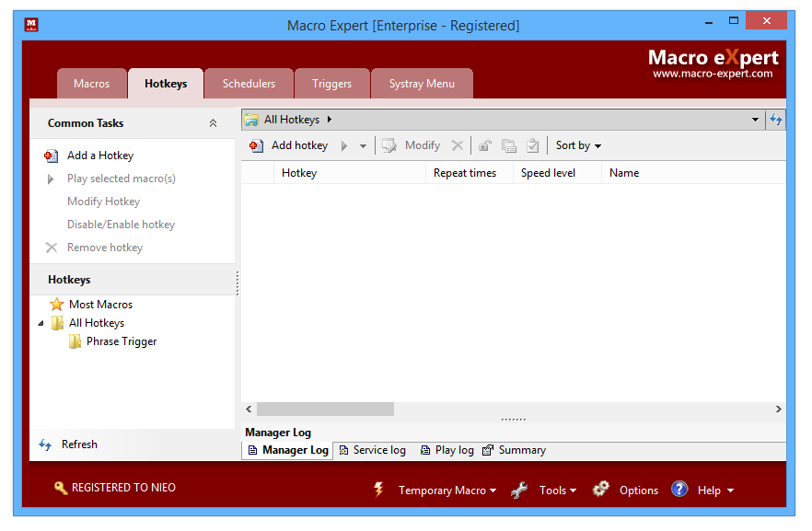The image size is (812, 531).
Task: Click the lock icon in toolbar
Action: click(x=484, y=146)
